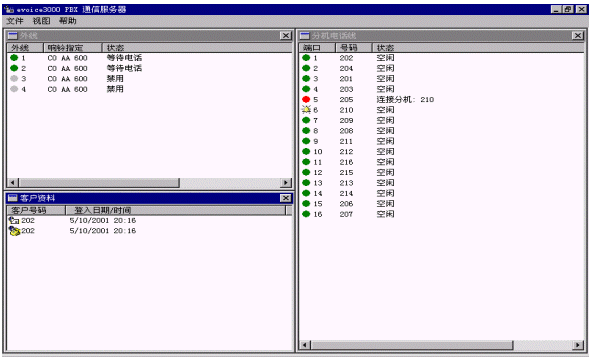This screenshot has width=593, height=360.
Task: Close the 客户资料 panel
Action: (286, 198)
